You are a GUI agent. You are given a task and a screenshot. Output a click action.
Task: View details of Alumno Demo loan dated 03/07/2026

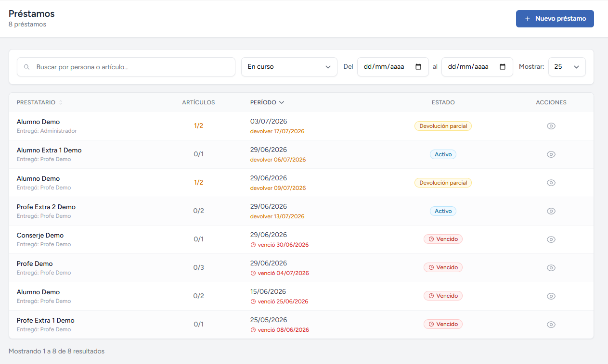[x=551, y=126]
